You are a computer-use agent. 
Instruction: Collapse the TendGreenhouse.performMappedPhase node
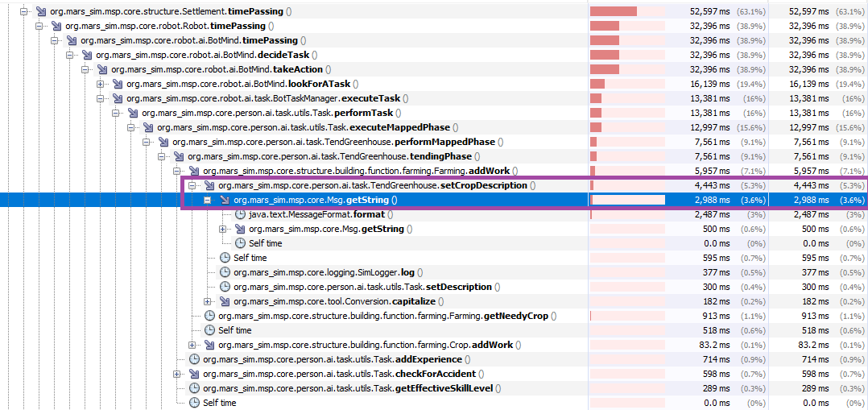pyautogui.click(x=147, y=142)
